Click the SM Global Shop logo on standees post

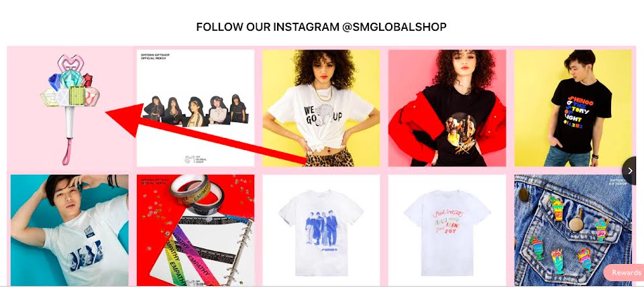point(195,159)
